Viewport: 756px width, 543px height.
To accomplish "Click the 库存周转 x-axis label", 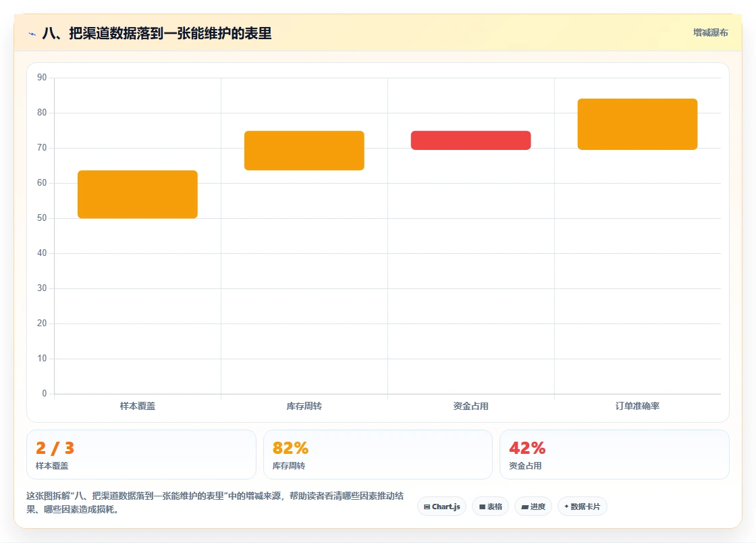I will (x=304, y=406).
